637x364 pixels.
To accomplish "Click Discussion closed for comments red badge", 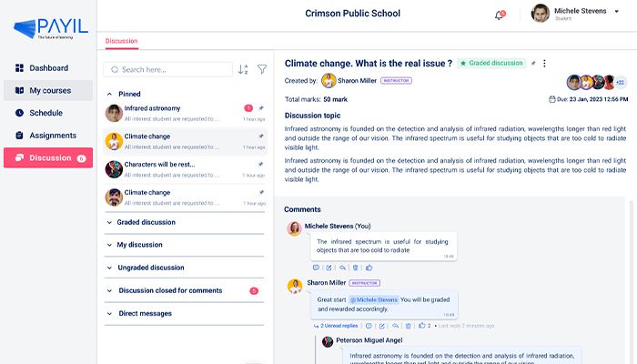I will (254, 291).
